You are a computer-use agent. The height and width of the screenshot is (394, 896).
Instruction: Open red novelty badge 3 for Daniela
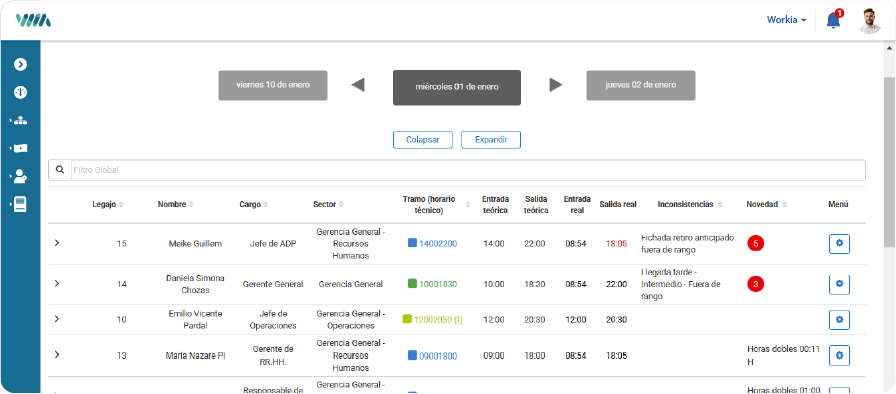[x=755, y=284]
